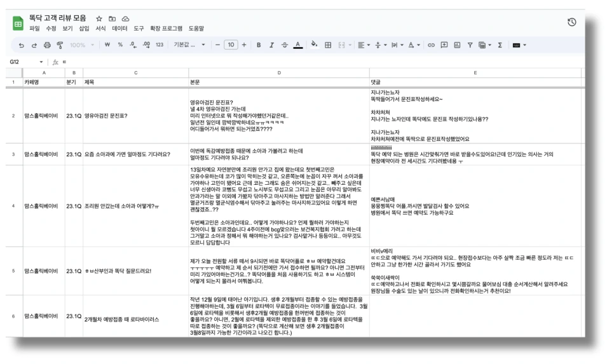Open the functions (Σ) menu
The image size is (614, 364).
tap(500, 45)
